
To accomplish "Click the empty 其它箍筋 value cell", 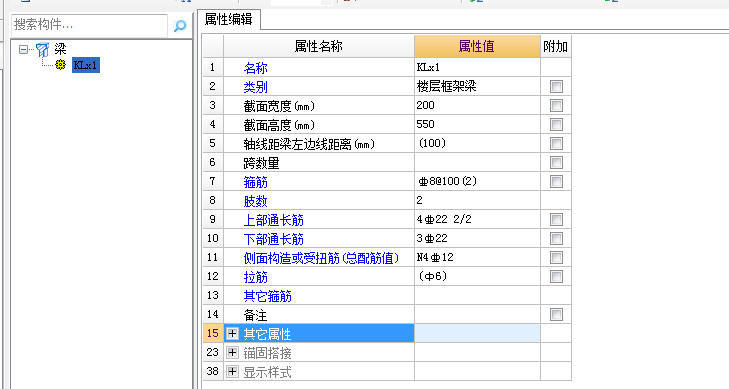I will click(477, 296).
